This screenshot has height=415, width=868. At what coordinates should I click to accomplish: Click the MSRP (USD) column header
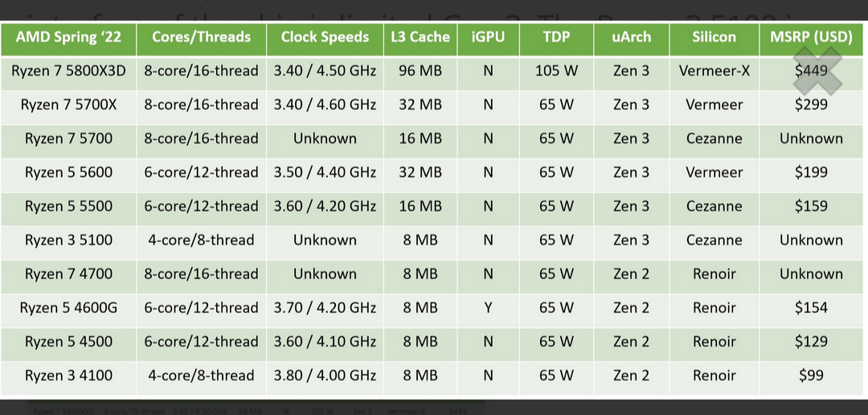811,37
